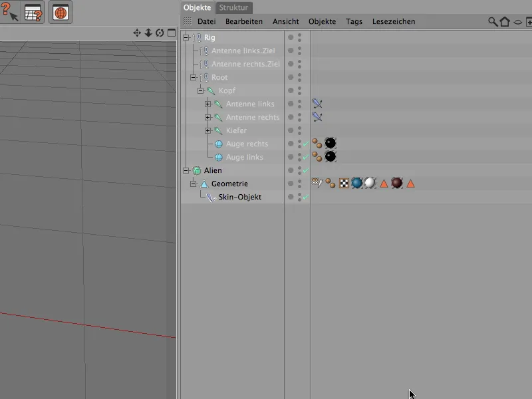Select the blue material tag on Geometrie
The image size is (532, 399).
tap(357, 183)
